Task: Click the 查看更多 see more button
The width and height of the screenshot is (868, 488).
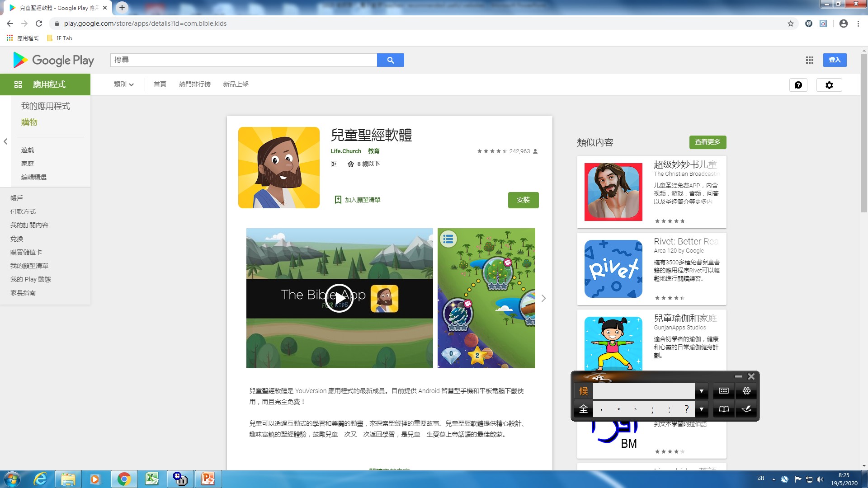Action: tap(708, 142)
